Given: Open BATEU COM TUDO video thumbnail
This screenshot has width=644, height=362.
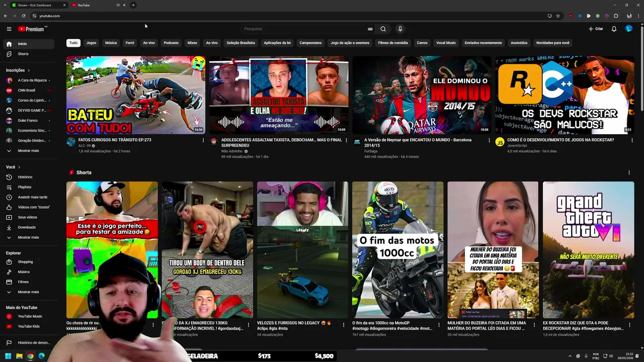Looking at the screenshot, I should point(136,95).
